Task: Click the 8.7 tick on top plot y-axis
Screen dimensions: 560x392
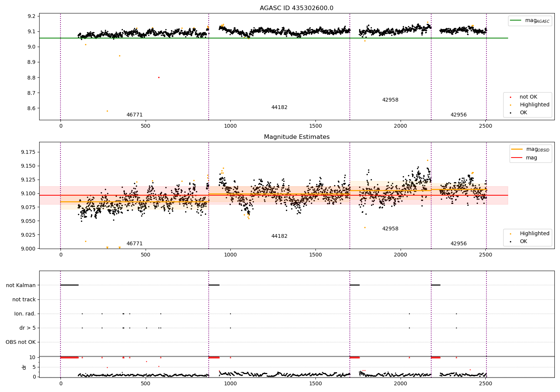Action: point(32,93)
